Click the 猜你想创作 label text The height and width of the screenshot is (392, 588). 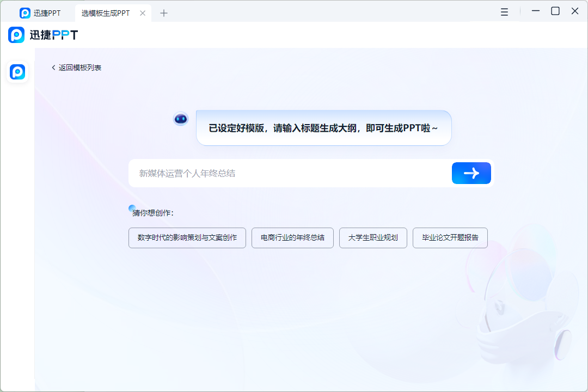coord(152,213)
